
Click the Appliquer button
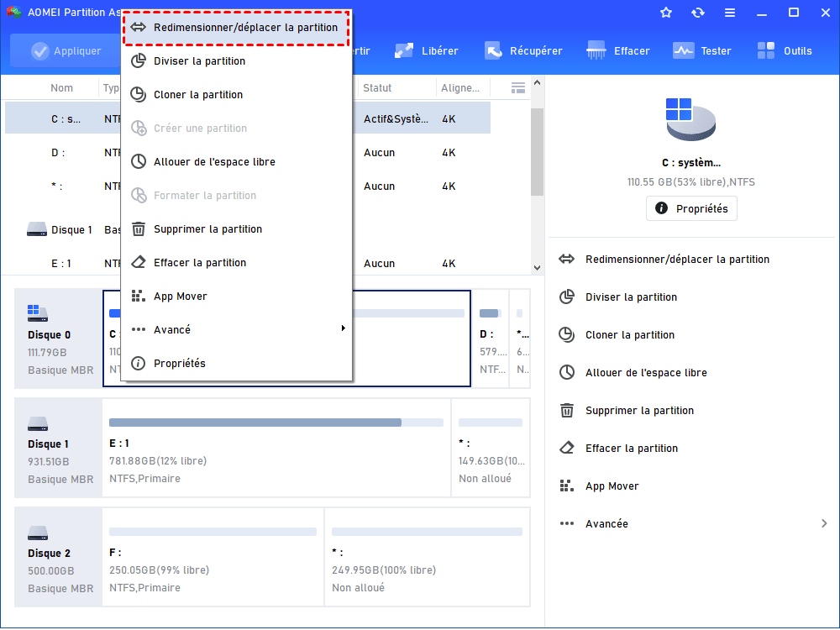[x=66, y=51]
